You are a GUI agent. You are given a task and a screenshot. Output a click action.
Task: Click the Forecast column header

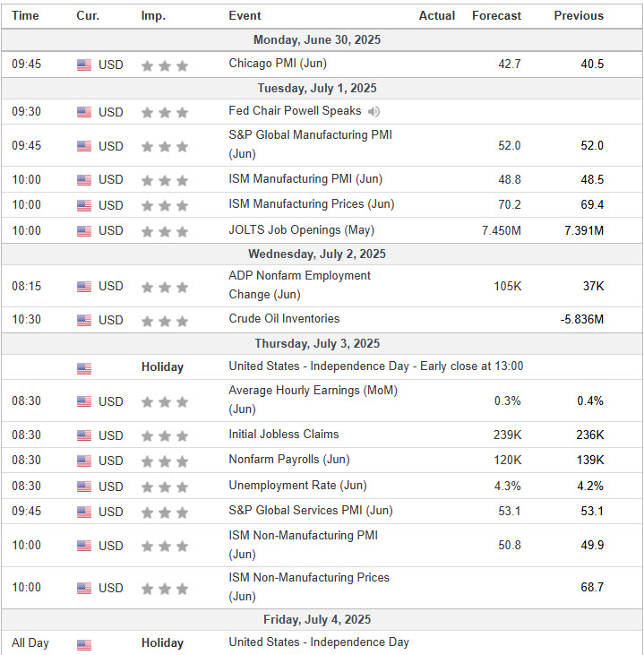pos(496,15)
